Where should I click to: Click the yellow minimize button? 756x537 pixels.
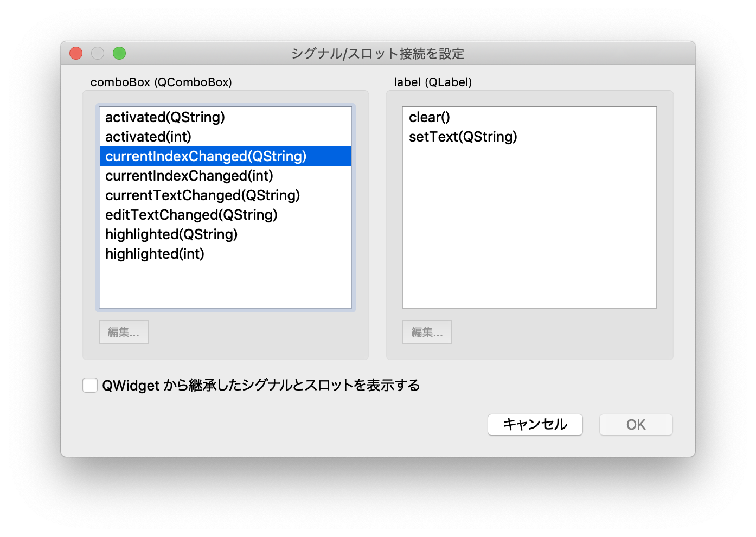[x=98, y=53]
